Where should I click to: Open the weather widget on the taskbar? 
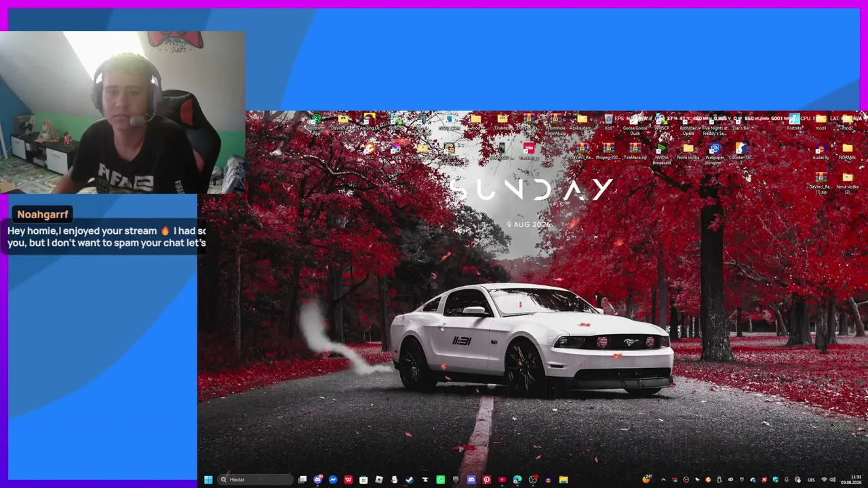click(x=646, y=479)
